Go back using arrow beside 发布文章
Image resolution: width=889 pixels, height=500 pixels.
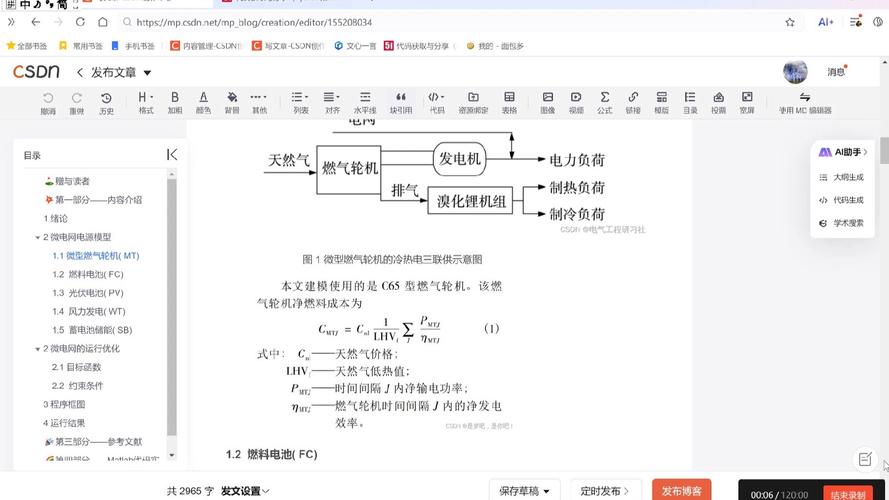coord(80,73)
